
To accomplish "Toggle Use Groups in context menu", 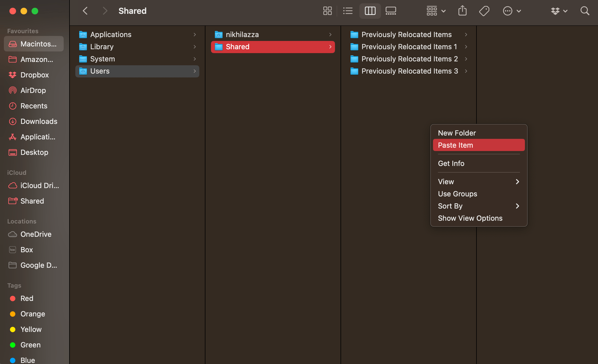I will tap(458, 194).
